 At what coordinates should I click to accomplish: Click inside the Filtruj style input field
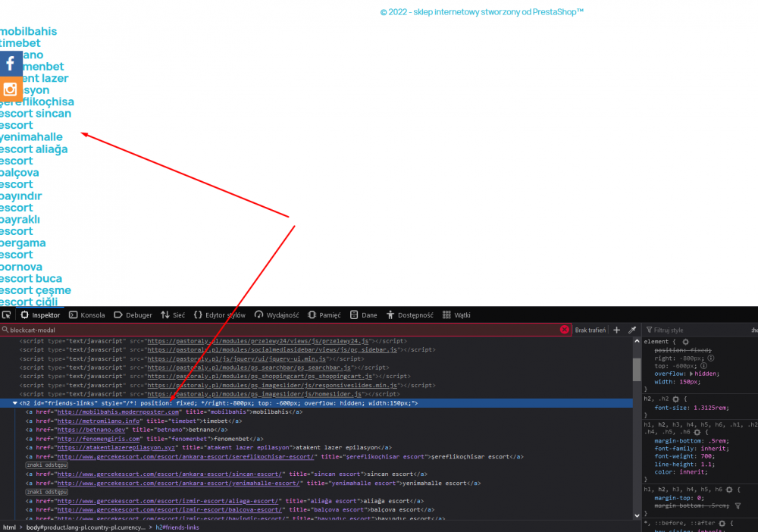click(x=697, y=329)
